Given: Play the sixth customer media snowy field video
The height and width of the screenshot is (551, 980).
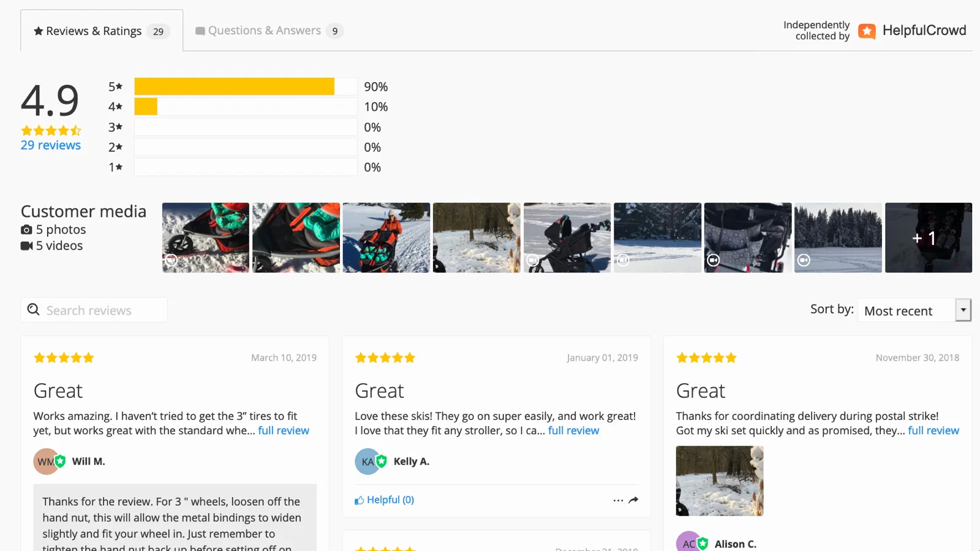Looking at the screenshot, I should (x=657, y=238).
